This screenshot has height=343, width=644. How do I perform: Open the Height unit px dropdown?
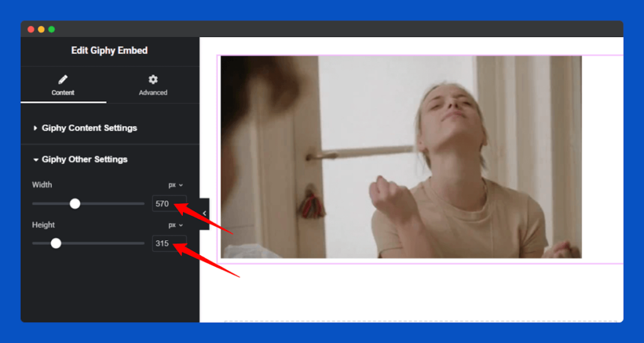click(x=175, y=226)
